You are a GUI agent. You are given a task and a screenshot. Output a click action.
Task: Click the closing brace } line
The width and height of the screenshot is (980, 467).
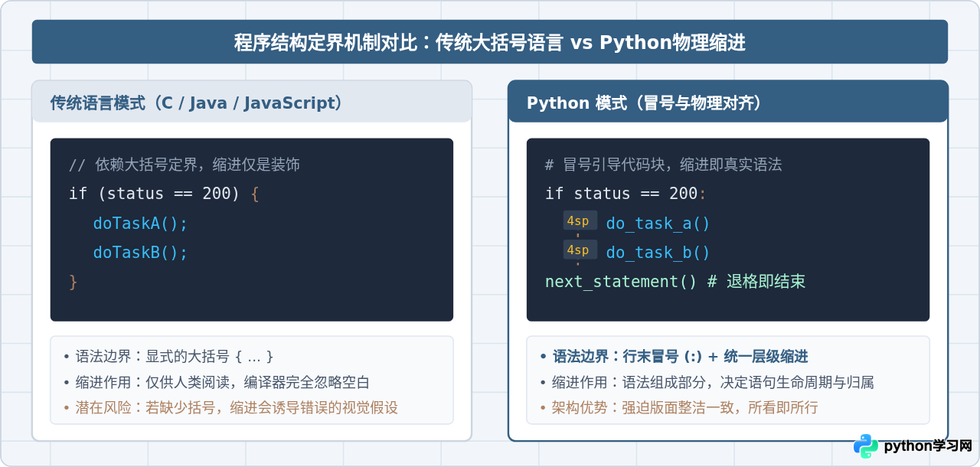coord(73,282)
